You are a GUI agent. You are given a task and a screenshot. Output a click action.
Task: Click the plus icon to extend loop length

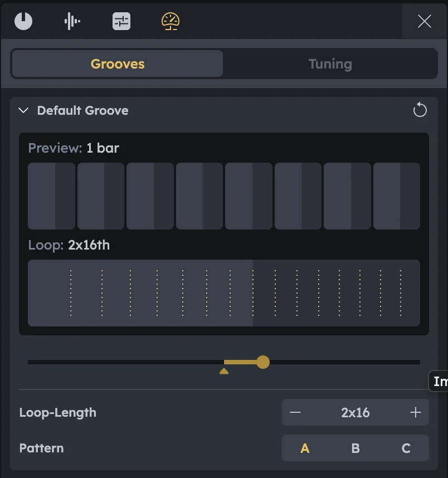[416, 412]
